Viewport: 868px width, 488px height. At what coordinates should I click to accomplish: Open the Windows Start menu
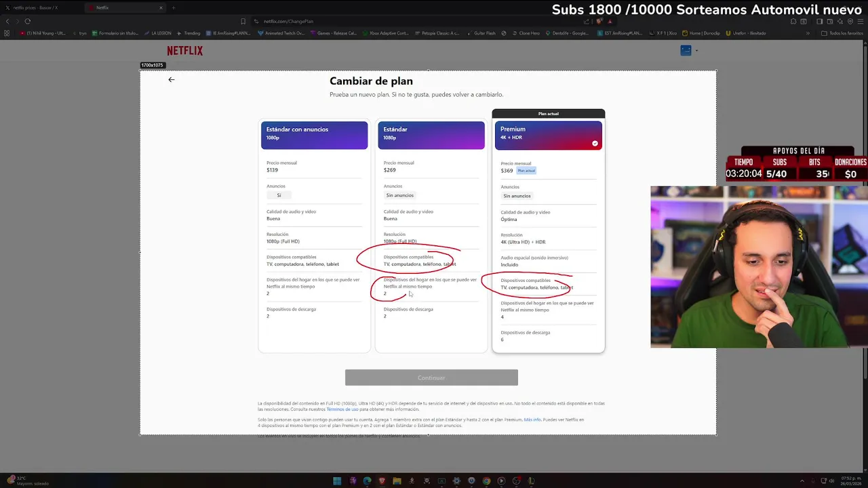(x=337, y=481)
